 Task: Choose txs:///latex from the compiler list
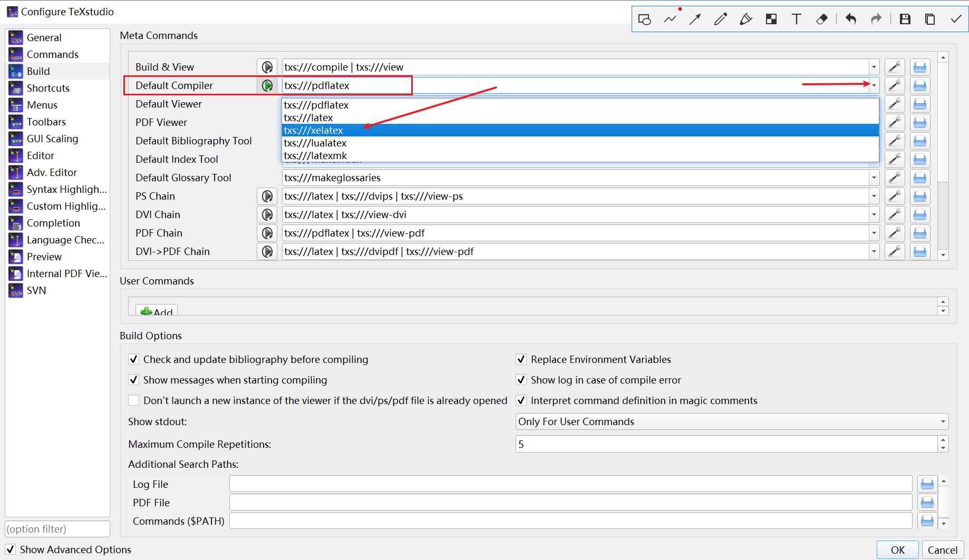pyautogui.click(x=580, y=117)
